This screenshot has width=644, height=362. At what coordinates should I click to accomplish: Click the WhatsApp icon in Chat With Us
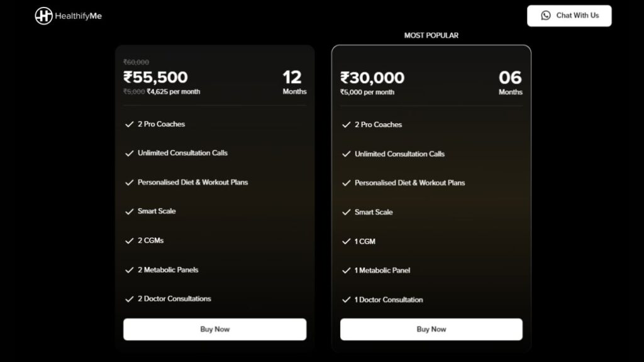[545, 16]
